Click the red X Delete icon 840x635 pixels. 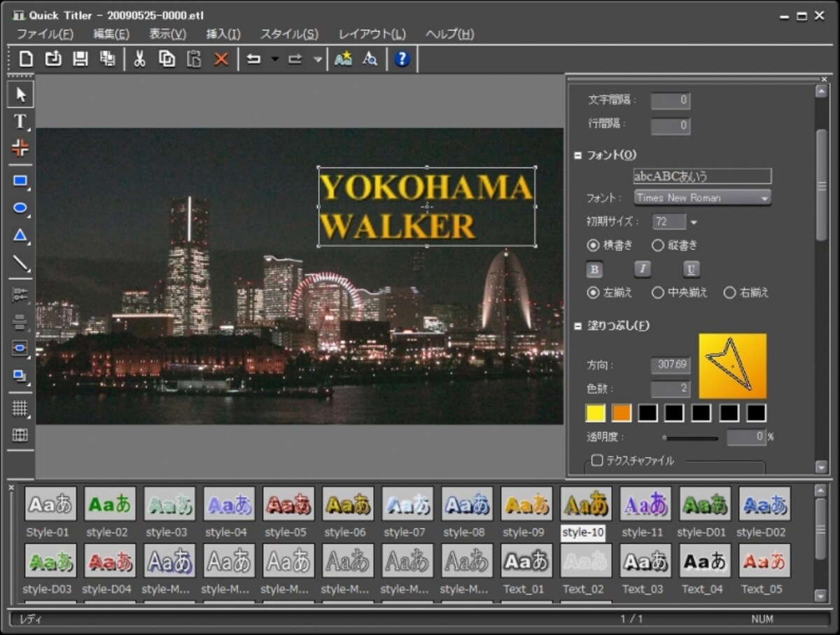coord(221,59)
